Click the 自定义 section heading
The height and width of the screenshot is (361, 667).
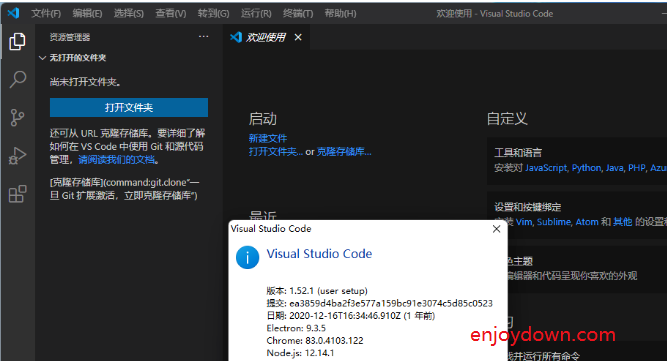pyautogui.click(x=507, y=119)
